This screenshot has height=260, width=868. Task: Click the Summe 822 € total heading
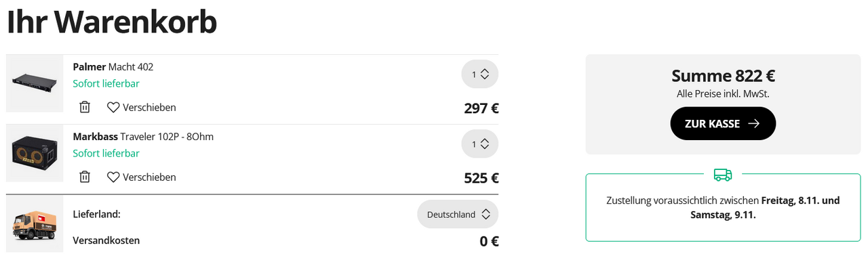723,76
